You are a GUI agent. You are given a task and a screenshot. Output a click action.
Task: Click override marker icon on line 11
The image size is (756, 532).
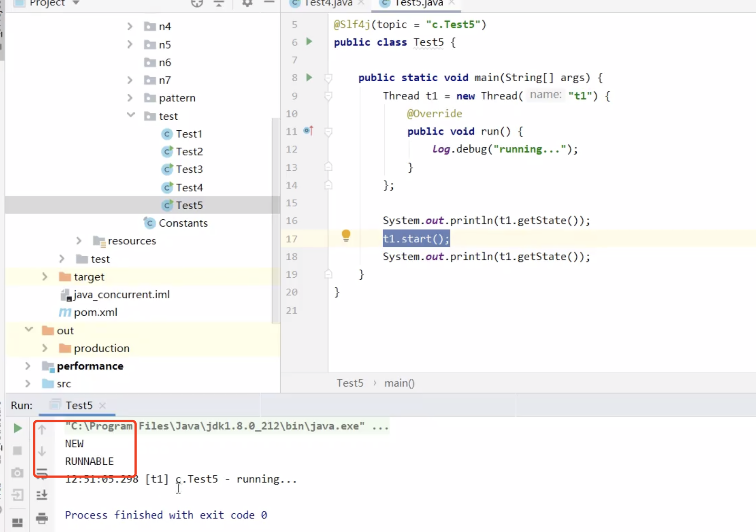coord(308,131)
